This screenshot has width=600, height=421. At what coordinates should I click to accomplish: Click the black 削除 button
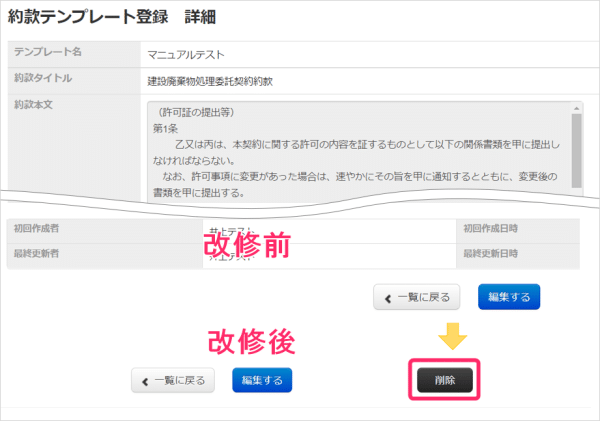pos(444,381)
